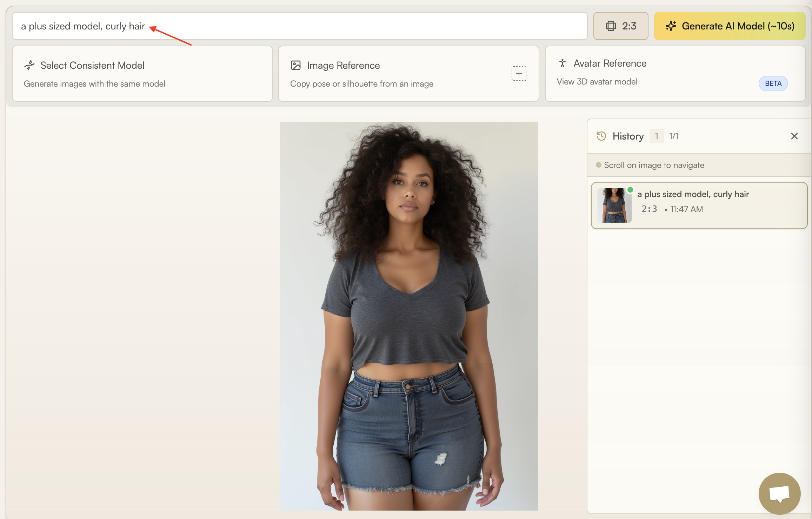This screenshot has height=519, width=812.
Task: Click the BETA badge on Avatar Reference
Action: (773, 83)
